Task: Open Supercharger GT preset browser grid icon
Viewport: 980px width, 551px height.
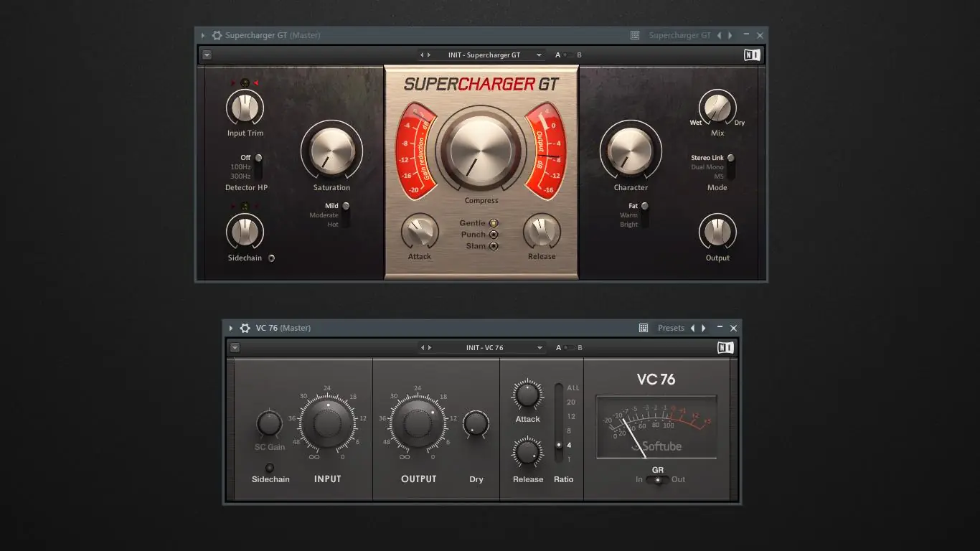Action: [x=635, y=35]
